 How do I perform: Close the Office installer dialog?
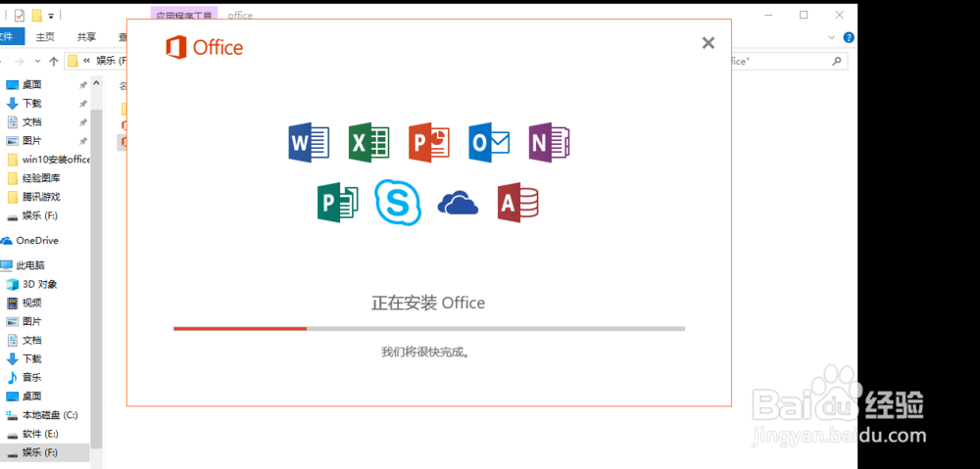pos(709,43)
